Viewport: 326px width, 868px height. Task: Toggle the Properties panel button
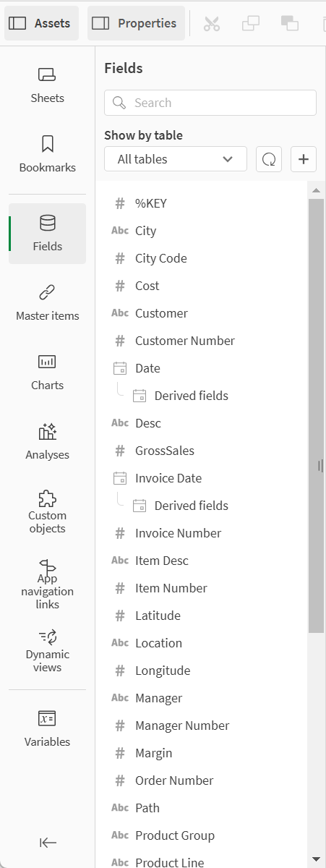coord(136,23)
